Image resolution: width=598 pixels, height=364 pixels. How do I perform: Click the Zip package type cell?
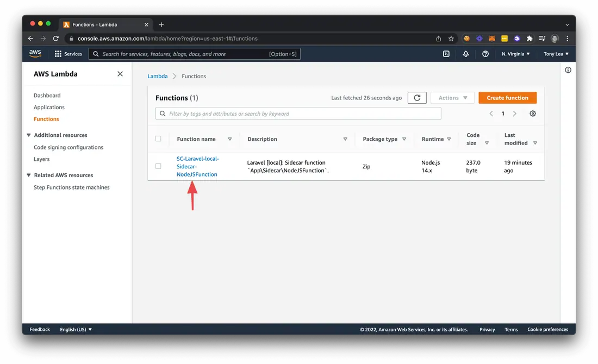click(366, 166)
